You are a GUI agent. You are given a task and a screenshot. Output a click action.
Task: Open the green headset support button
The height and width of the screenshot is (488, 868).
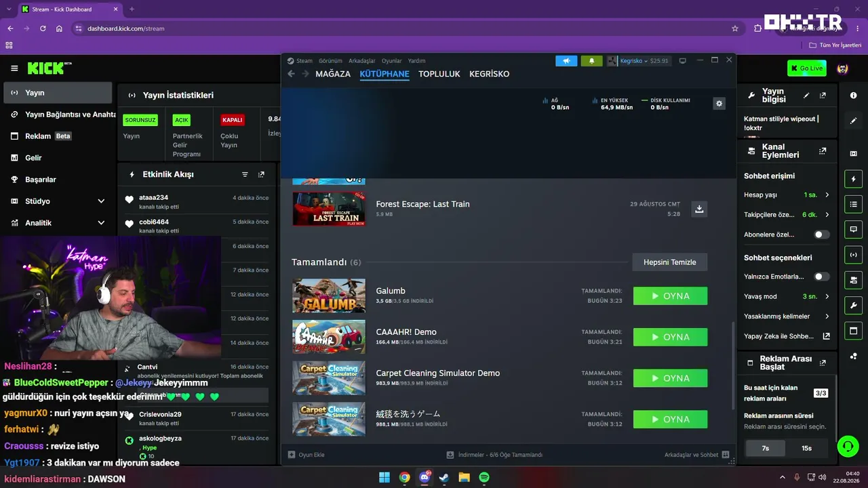(848, 445)
